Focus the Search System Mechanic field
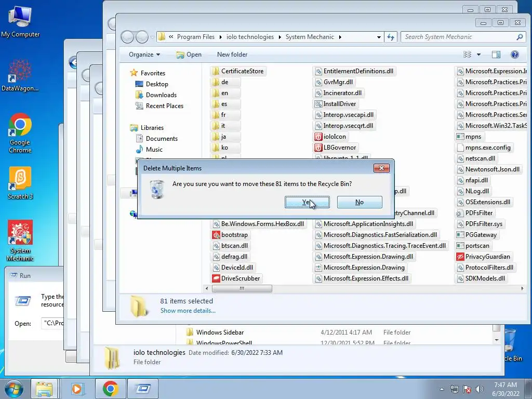Image resolution: width=532 pixels, height=399 pixels. (x=459, y=37)
